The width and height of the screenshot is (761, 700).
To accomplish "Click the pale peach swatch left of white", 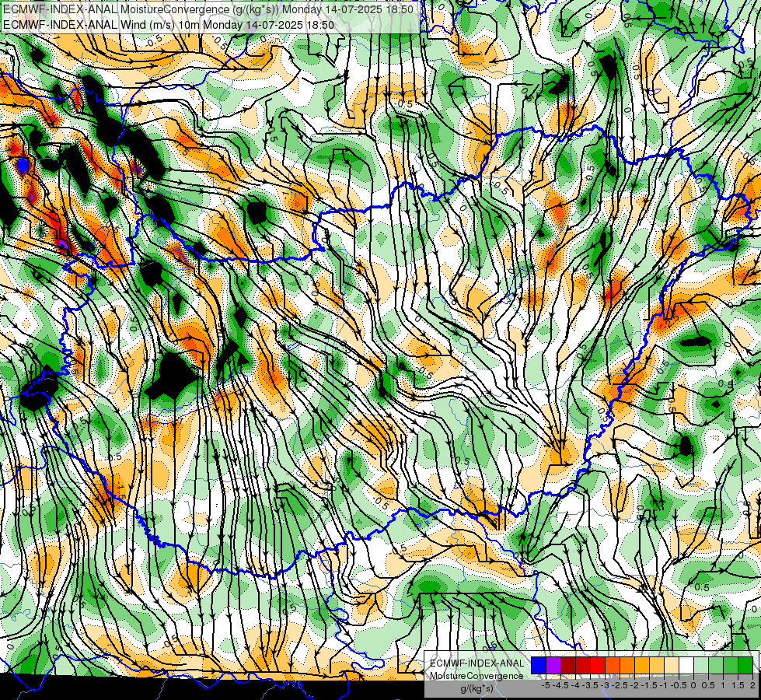I will click(672, 665).
